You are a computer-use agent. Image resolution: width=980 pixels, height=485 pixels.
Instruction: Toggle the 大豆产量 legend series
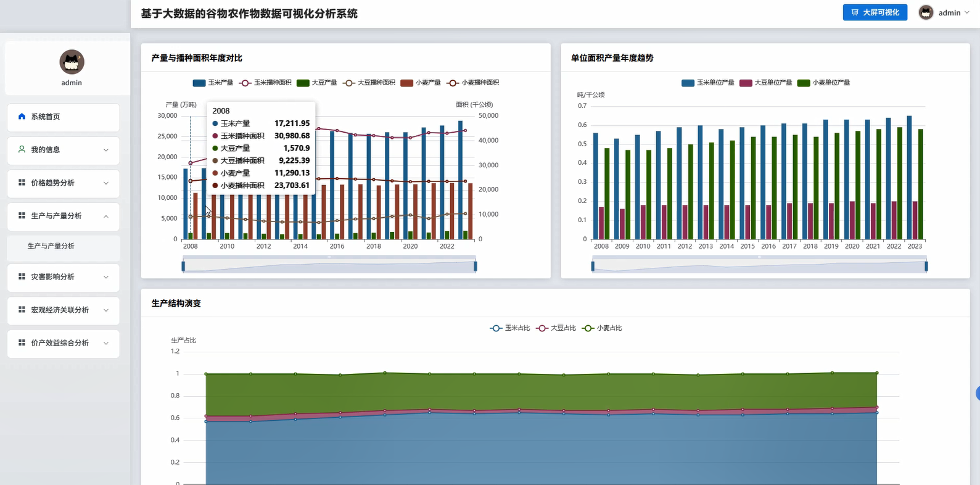point(316,83)
